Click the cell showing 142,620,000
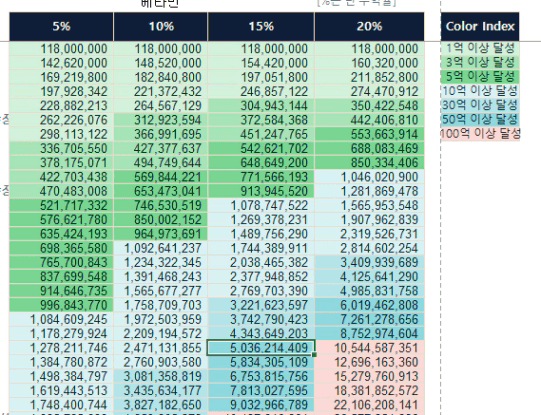 click(61, 63)
